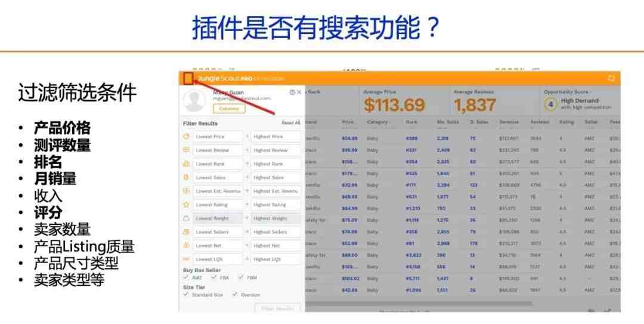
Task: Click the Highest Net input field
Action: (275, 245)
